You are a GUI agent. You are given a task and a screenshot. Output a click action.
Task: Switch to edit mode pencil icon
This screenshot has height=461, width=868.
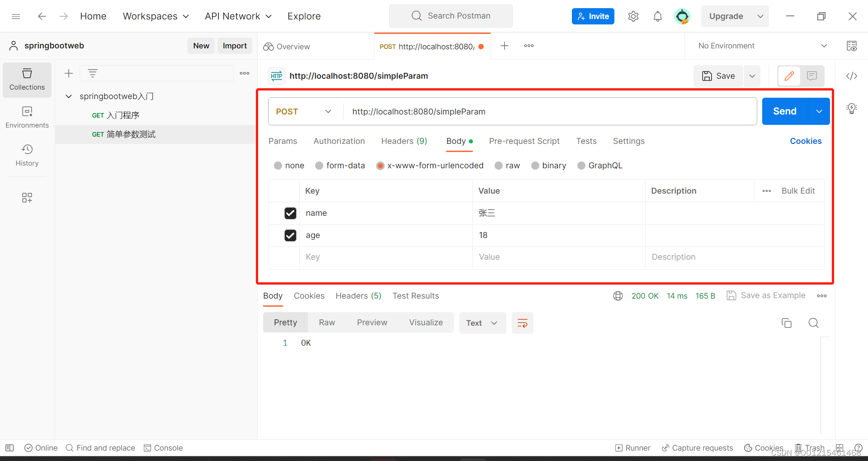[x=789, y=76]
